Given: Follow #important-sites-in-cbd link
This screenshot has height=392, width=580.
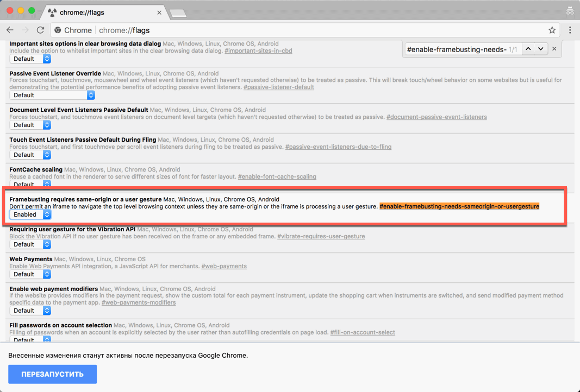Looking at the screenshot, I should click(x=258, y=50).
